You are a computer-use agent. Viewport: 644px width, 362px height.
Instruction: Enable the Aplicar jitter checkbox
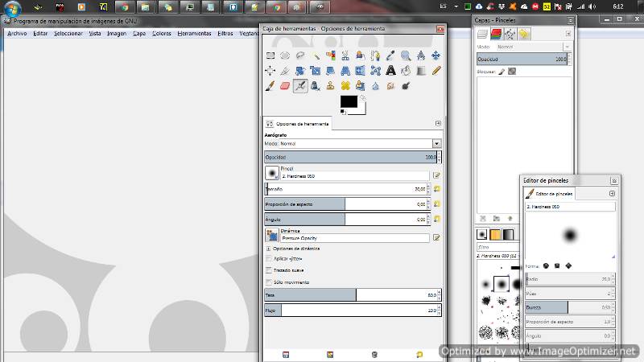[269, 258]
